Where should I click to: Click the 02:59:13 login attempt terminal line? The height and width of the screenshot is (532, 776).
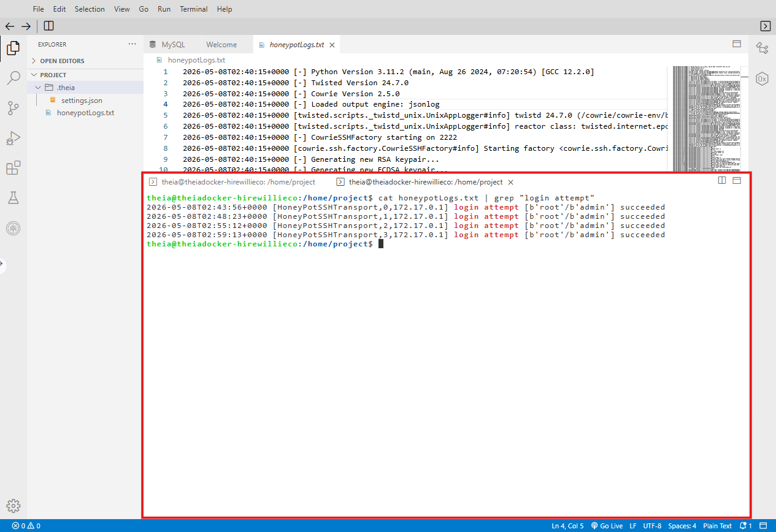click(405, 235)
